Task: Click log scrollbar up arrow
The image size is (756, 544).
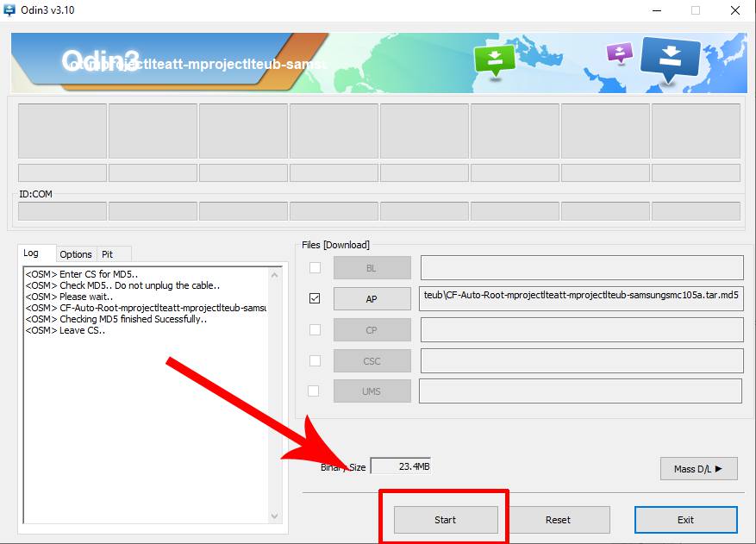Action: pos(274,275)
